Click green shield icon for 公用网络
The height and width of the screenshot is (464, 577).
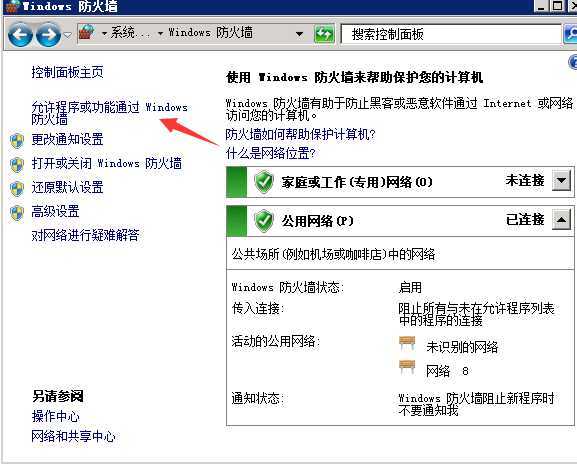click(263, 221)
